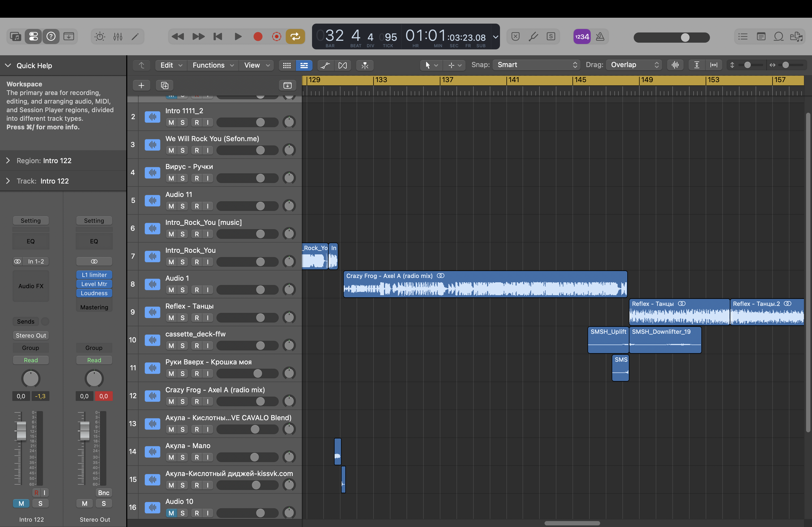Click the Duplicate Track icon

pos(165,86)
